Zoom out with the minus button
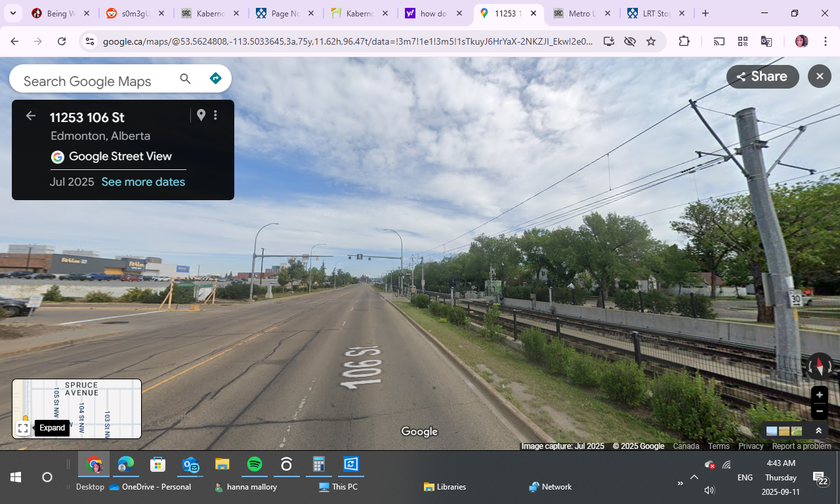The height and width of the screenshot is (504, 840). 819,411
